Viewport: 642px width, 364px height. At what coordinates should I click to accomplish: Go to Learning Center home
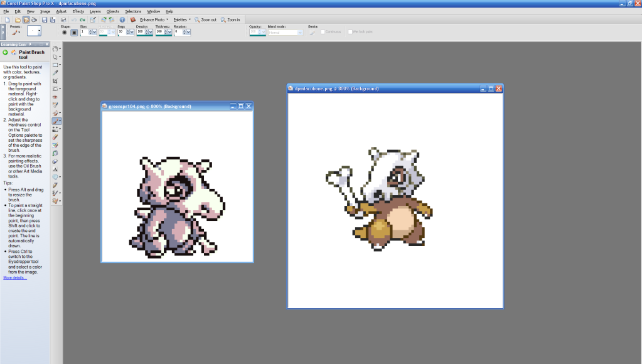click(x=14, y=53)
